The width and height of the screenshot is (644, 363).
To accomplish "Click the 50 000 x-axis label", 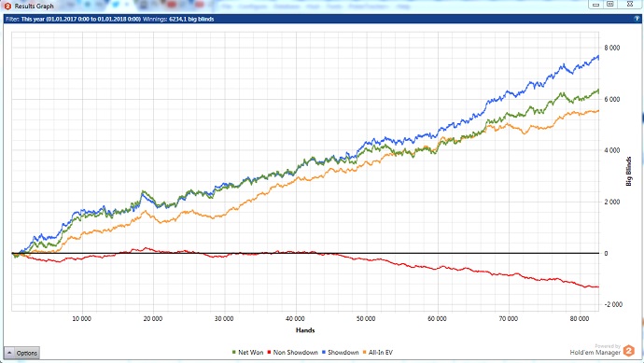I will coord(366,318).
